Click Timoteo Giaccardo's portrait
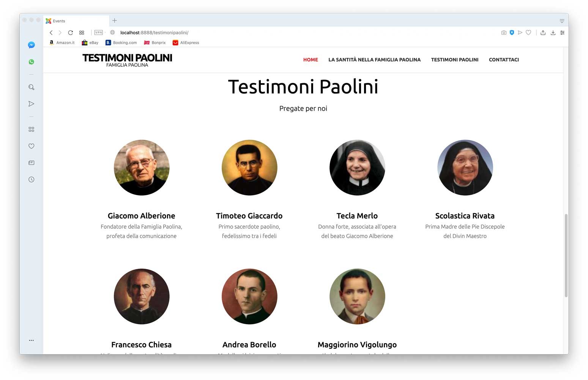588x380 pixels. 249,168
